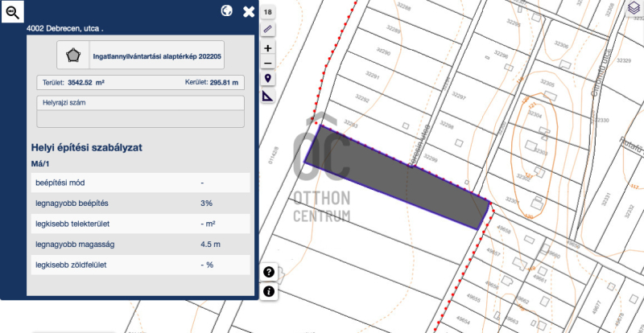Zoom in on the map
The image size is (644, 333).
[268, 47]
